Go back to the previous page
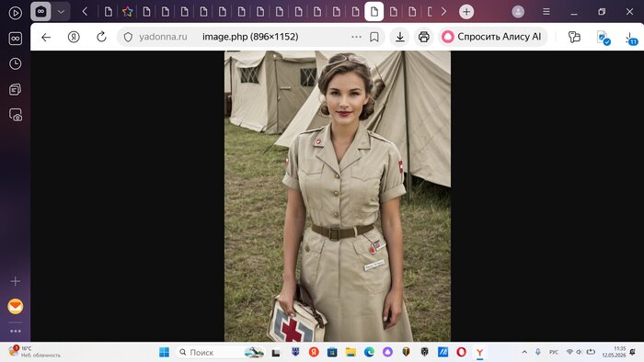The image size is (644, 362). point(46,37)
